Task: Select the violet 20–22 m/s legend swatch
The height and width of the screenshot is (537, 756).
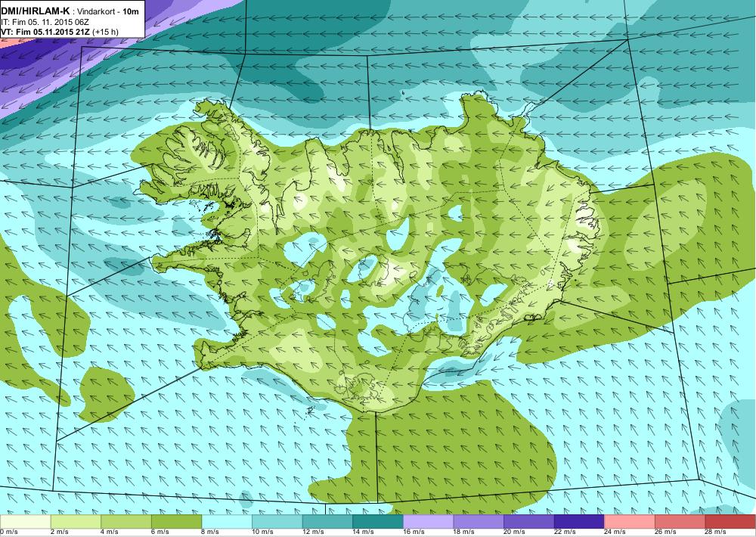Action: (x=529, y=522)
